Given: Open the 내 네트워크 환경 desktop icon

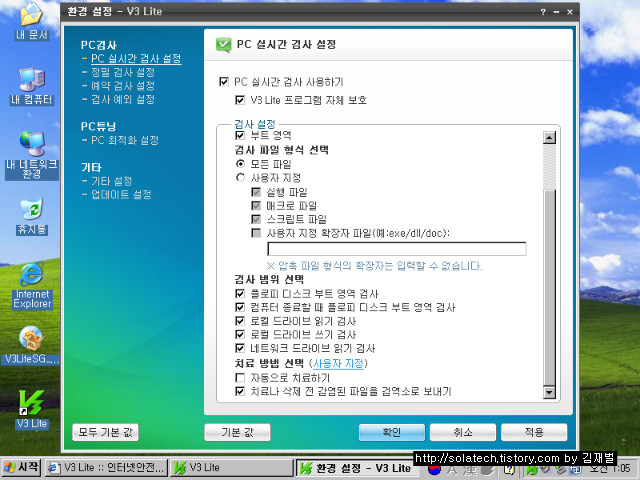Looking at the screenshot, I should tap(31, 156).
